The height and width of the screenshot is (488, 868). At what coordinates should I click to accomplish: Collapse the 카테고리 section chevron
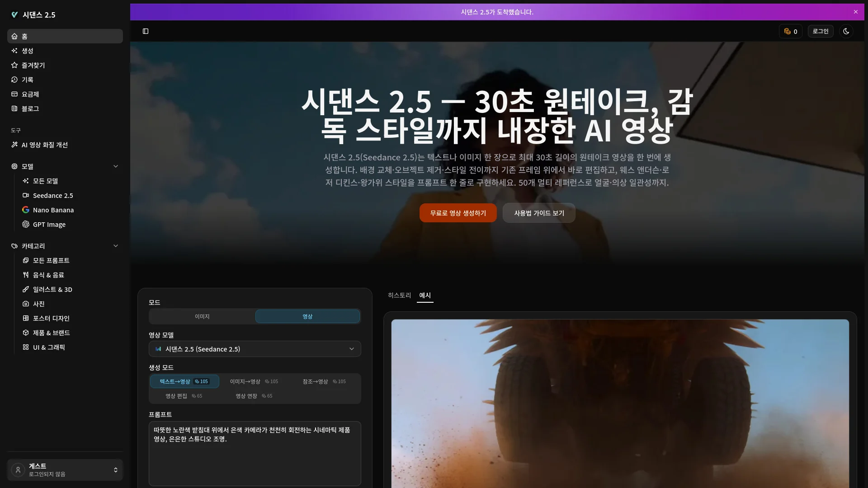click(116, 246)
